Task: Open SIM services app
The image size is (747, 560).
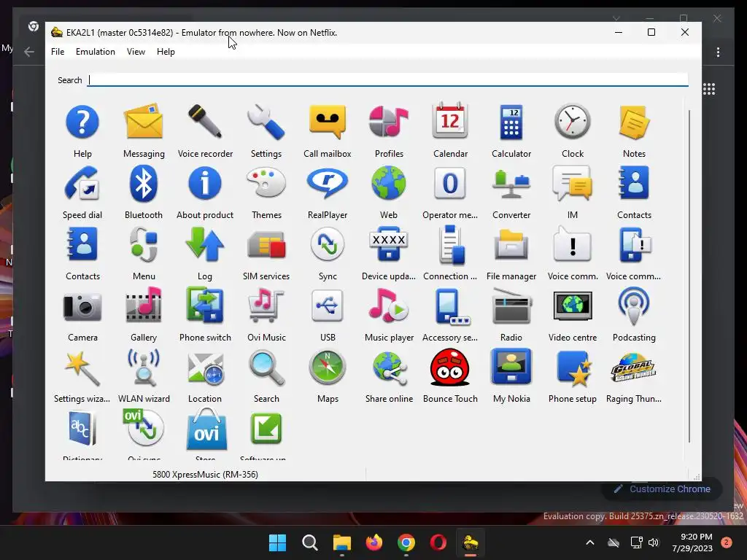Action: click(x=266, y=245)
